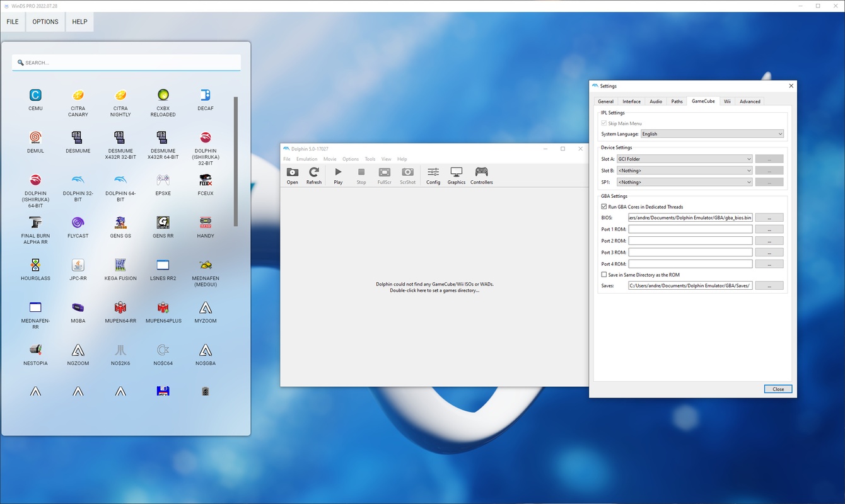845x504 pixels.
Task: Expand the Slot A device dropdown
Action: (684, 159)
